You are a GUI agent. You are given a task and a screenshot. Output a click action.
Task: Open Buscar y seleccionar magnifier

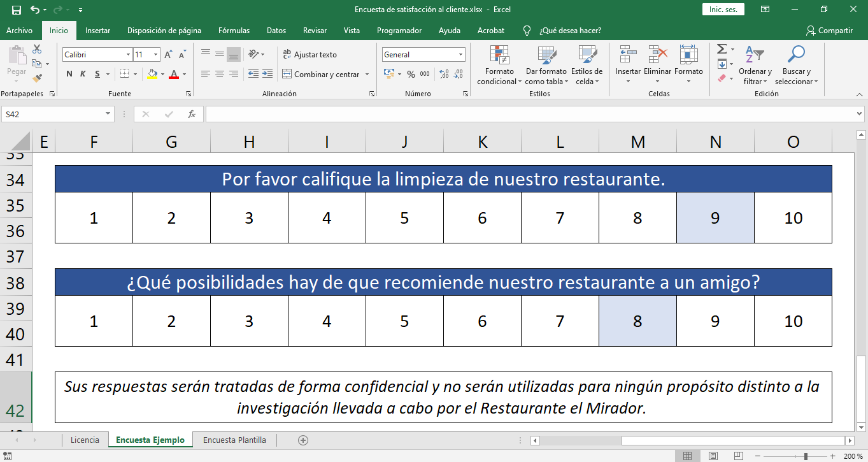795,55
